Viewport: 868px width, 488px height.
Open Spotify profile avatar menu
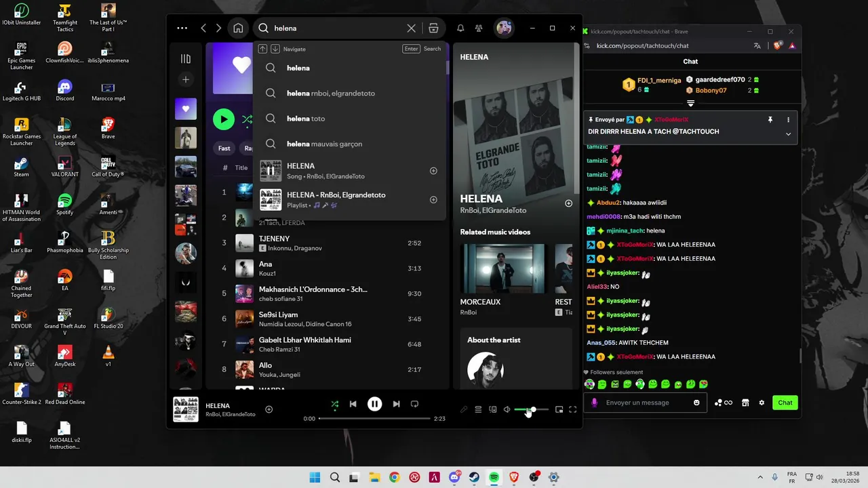pos(504,28)
